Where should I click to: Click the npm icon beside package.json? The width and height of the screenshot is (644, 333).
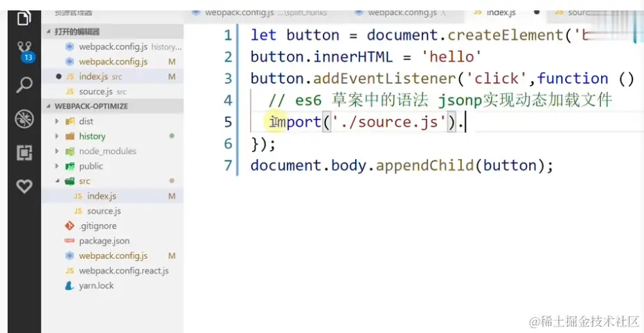point(69,241)
